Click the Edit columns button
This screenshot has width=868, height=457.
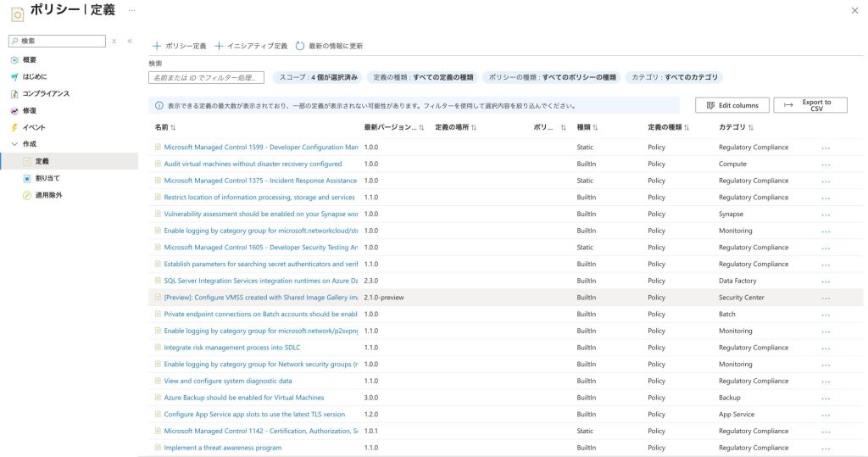732,105
